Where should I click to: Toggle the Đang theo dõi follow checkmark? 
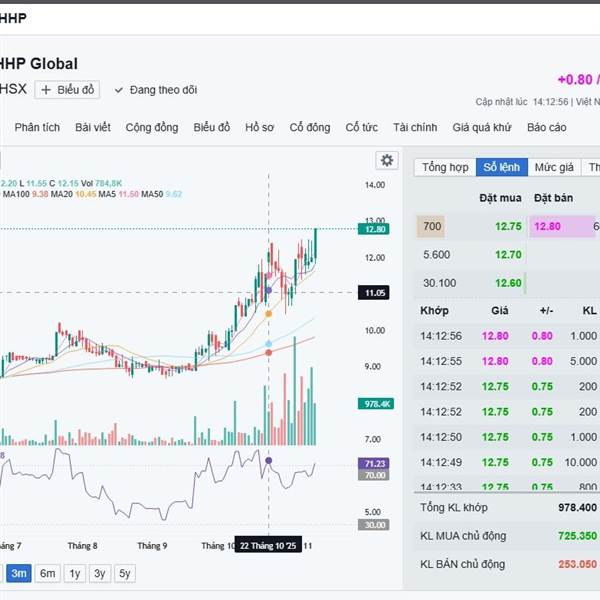(119, 90)
